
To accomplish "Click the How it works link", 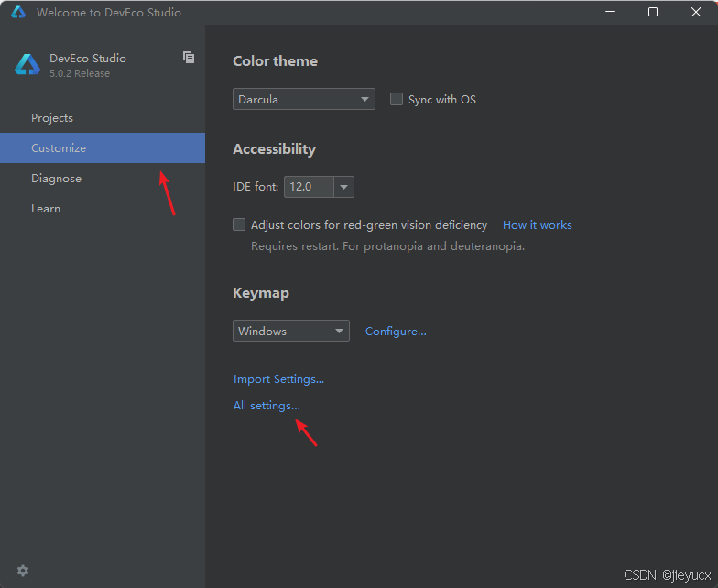I will click(x=537, y=225).
